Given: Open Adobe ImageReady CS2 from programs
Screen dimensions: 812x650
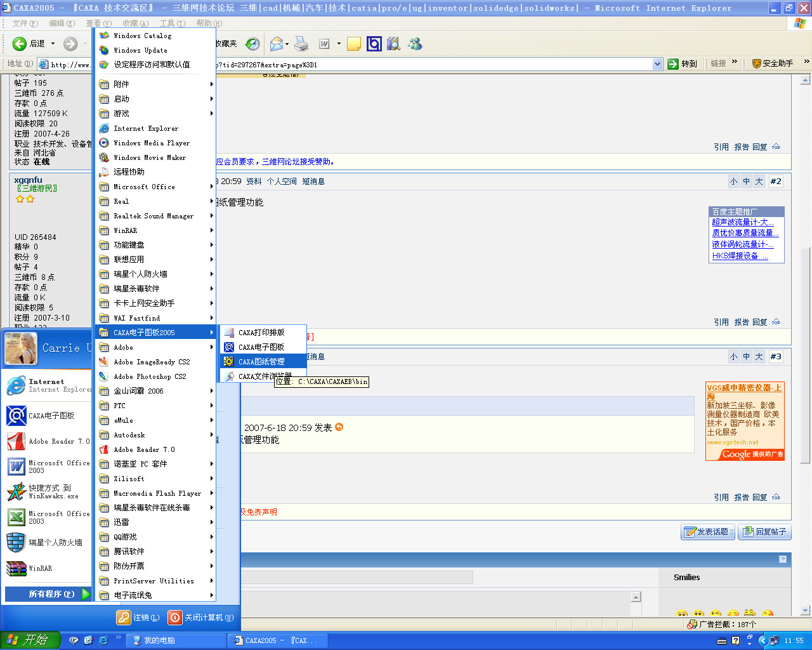Looking at the screenshot, I should pyautogui.click(x=155, y=362).
